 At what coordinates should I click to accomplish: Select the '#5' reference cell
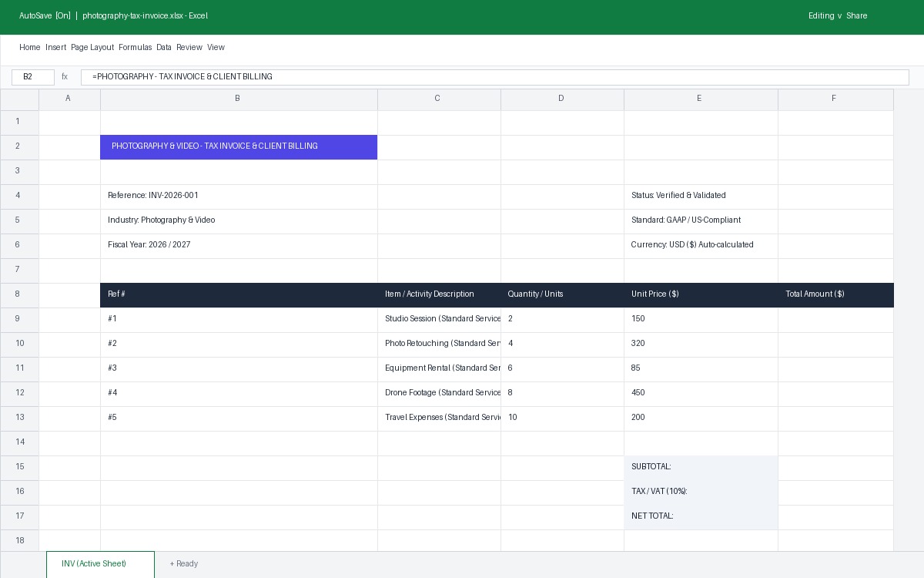tap(239, 418)
